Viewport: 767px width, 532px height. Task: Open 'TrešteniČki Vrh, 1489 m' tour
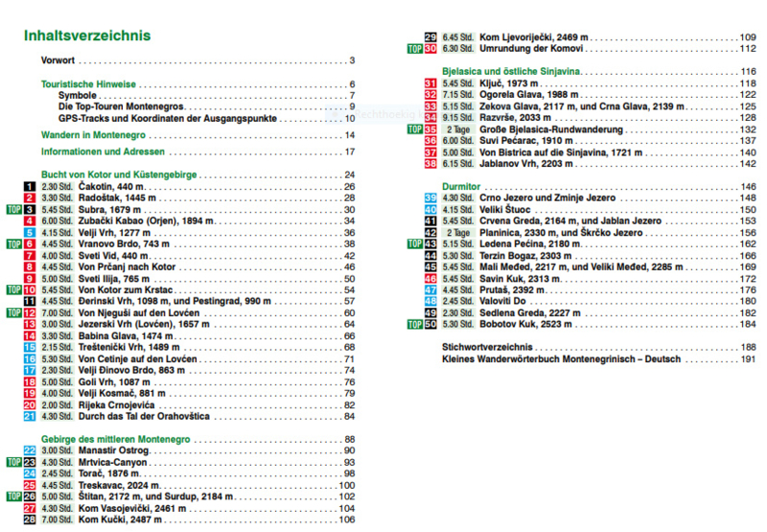point(128,347)
